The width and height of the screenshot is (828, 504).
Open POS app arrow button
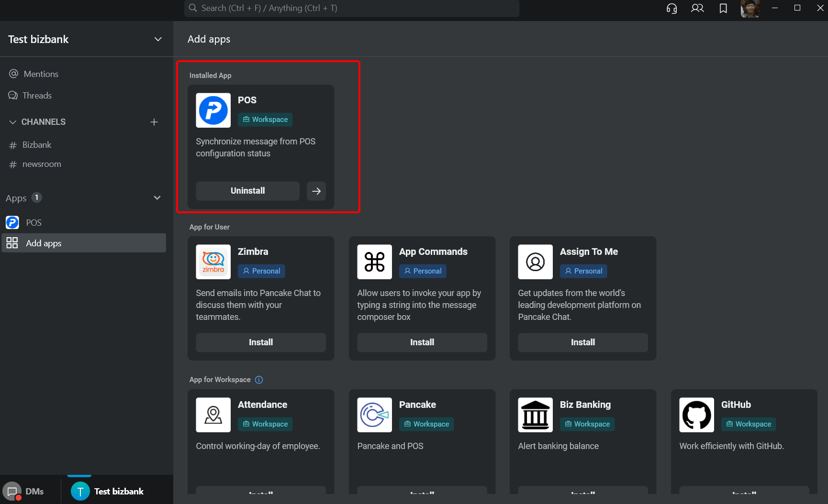pyautogui.click(x=316, y=191)
